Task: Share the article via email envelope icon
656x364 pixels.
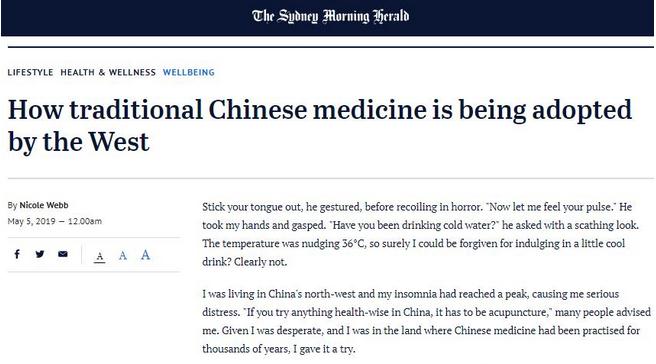Action: click(63, 254)
